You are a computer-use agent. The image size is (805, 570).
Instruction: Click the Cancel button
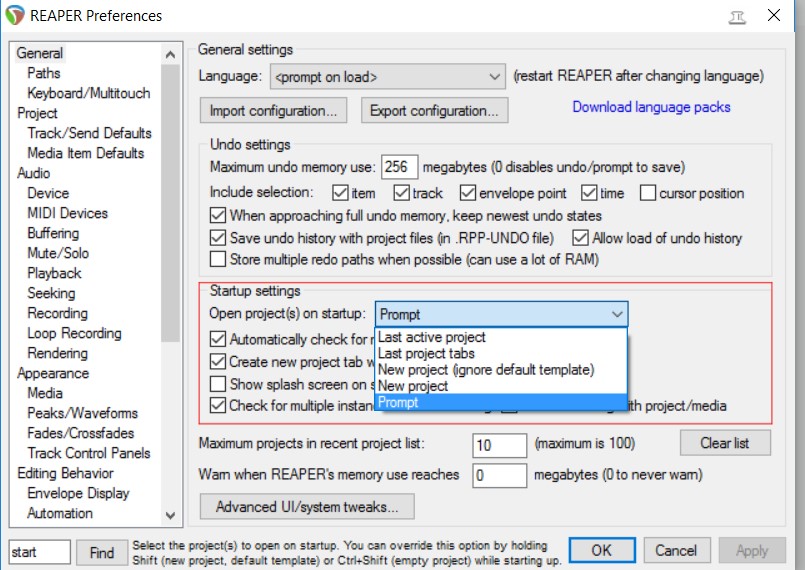point(677,550)
